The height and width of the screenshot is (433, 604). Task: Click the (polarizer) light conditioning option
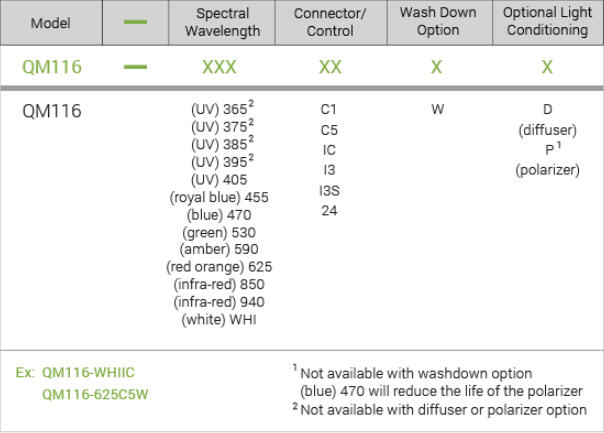(x=547, y=170)
